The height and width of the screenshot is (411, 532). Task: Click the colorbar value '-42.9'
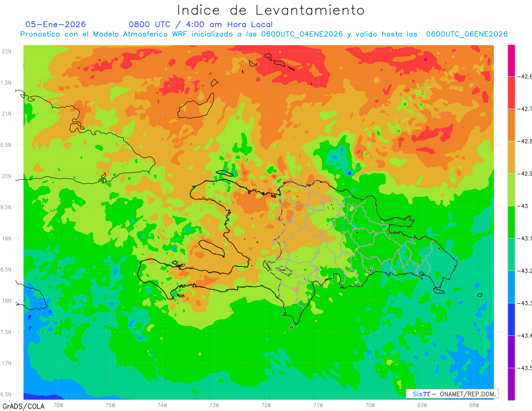(525, 174)
